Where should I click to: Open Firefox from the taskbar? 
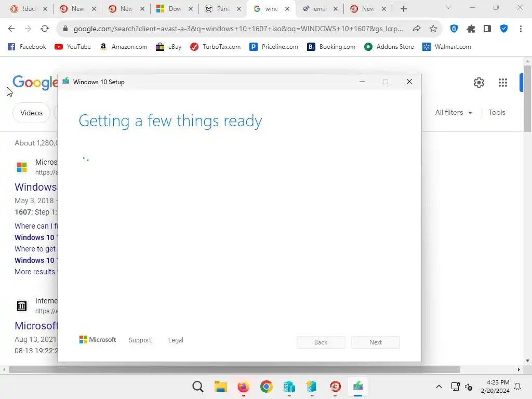pyautogui.click(x=243, y=387)
